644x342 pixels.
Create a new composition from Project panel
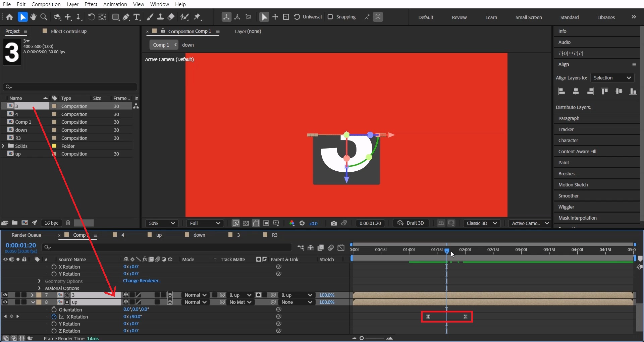click(x=24, y=223)
